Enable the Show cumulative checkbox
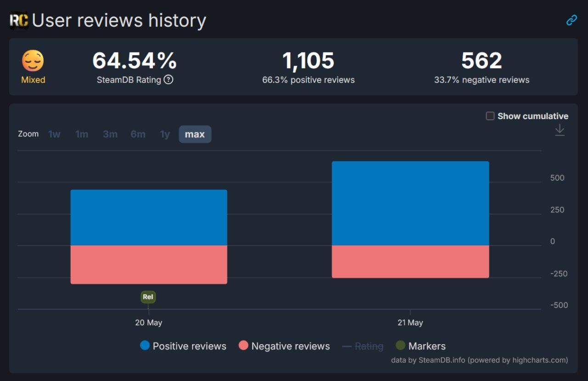Image resolution: width=588 pixels, height=381 pixels. [x=490, y=116]
